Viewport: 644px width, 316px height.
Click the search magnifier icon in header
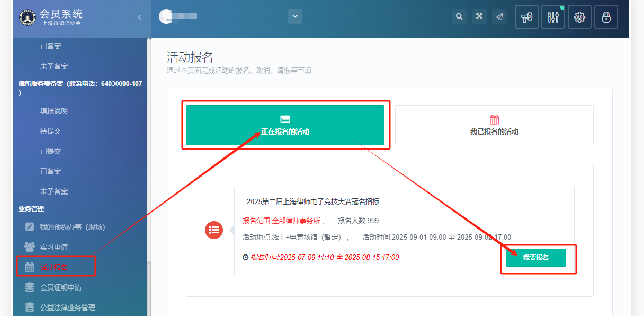coord(459,16)
